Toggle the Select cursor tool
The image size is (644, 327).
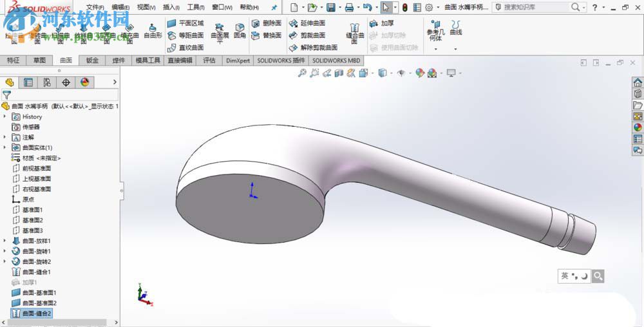pos(385,7)
